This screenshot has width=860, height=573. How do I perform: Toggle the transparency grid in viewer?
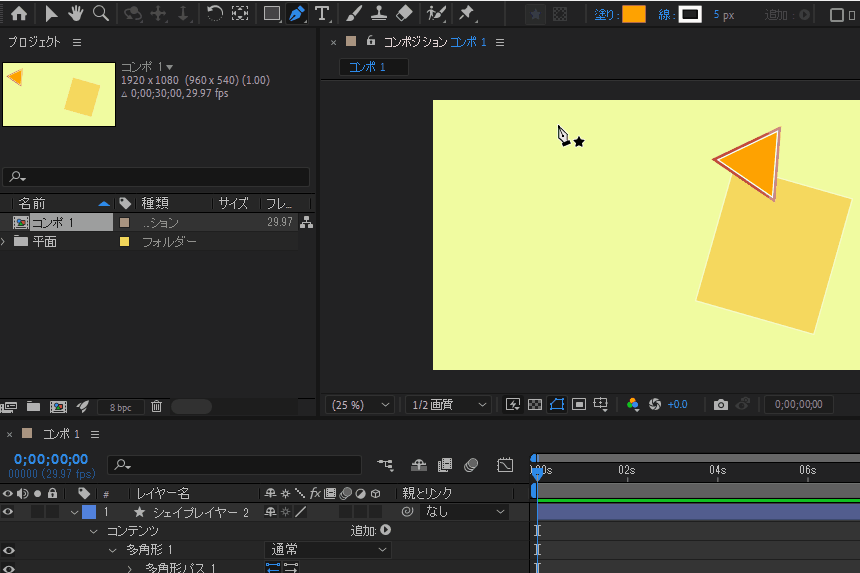click(535, 405)
